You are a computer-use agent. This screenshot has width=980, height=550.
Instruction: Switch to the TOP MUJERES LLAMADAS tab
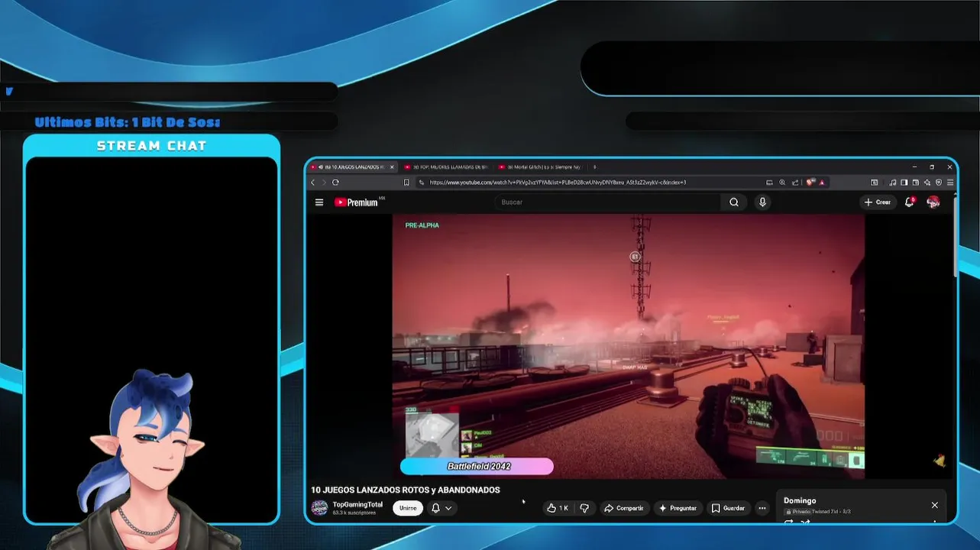click(x=446, y=167)
